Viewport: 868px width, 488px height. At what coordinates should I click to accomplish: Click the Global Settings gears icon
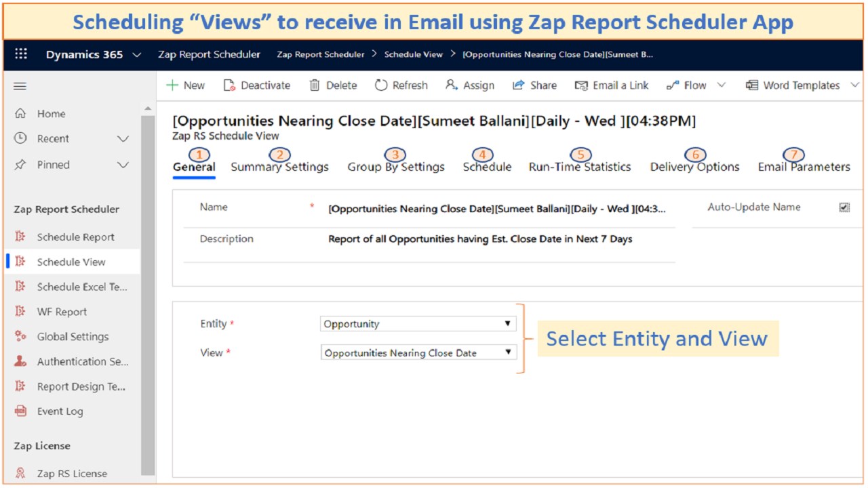click(x=20, y=336)
